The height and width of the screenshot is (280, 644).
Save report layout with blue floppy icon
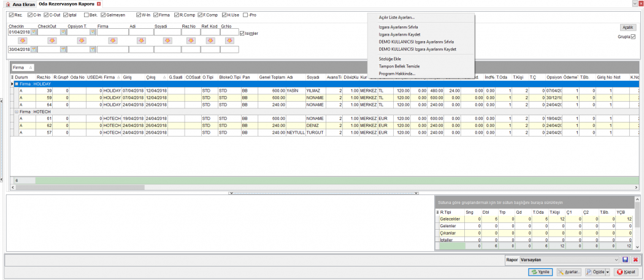pyautogui.click(x=625, y=260)
